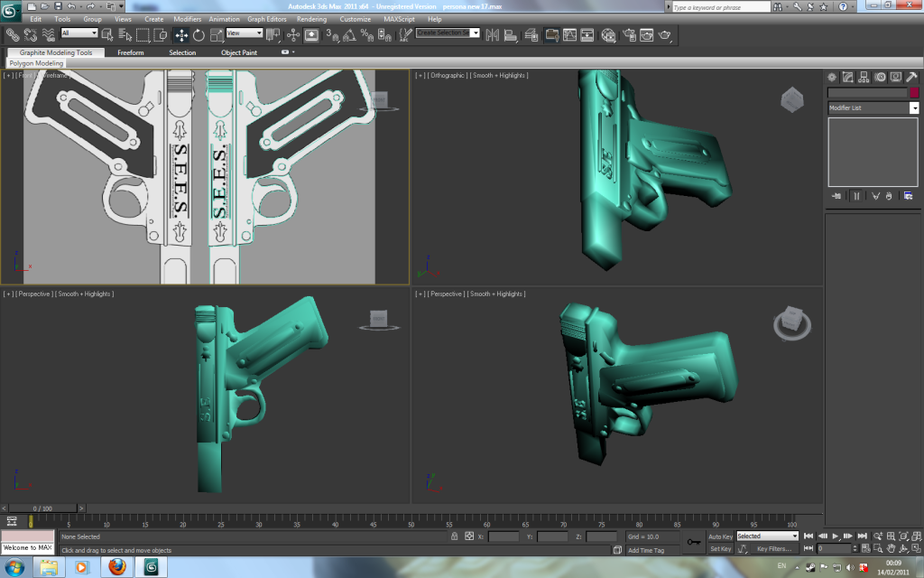Open the Key Filters dialog

(774, 549)
